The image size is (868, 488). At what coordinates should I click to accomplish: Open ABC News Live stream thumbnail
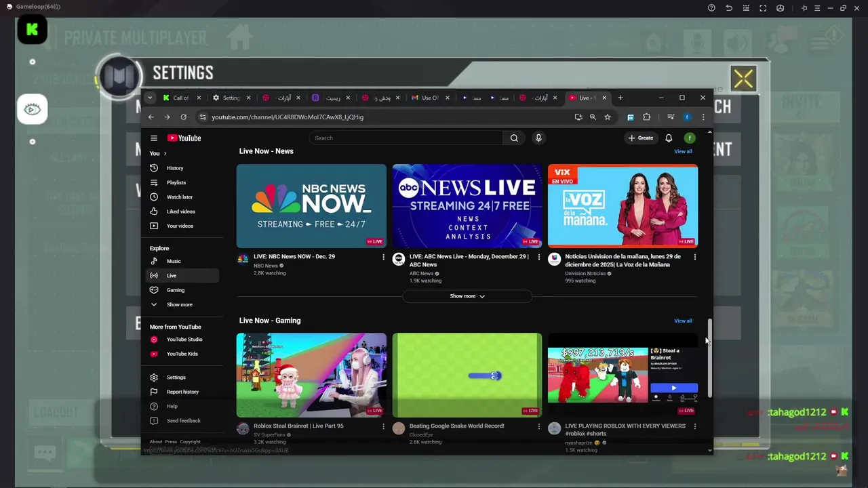pyautogui.click(x=467, y=206)
